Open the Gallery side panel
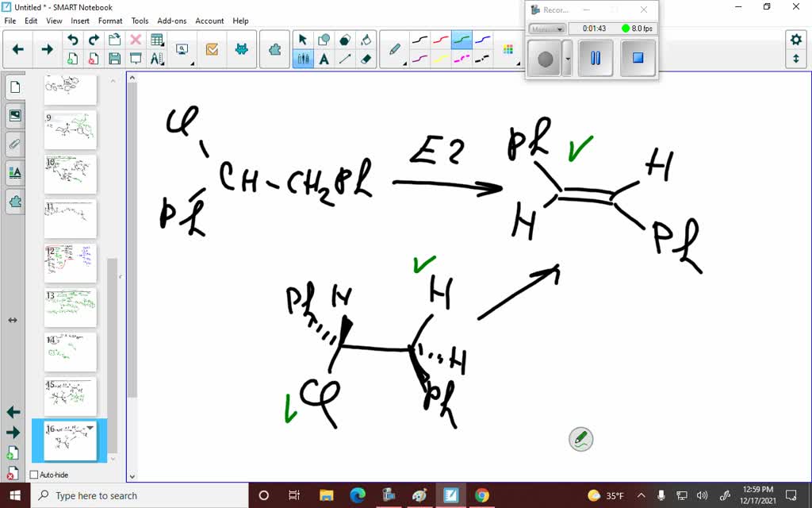The height and width of the screenshot is (508, 812). (x=15, y=115)
